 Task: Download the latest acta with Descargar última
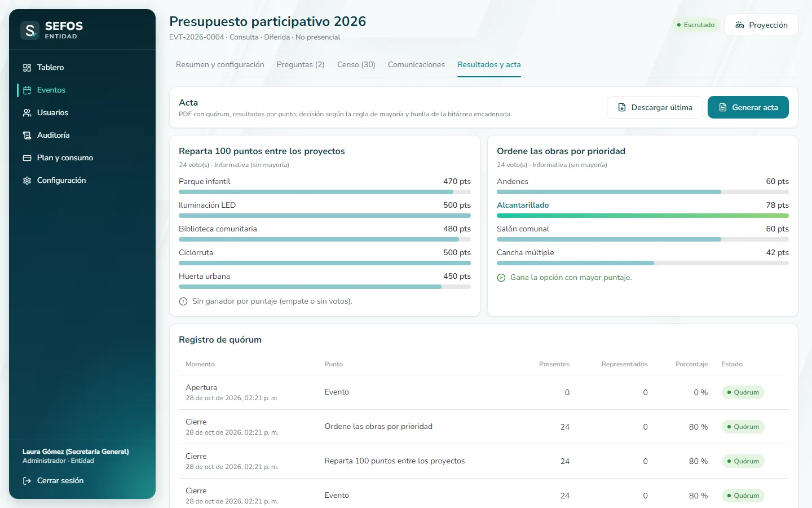tap(655, 107)
